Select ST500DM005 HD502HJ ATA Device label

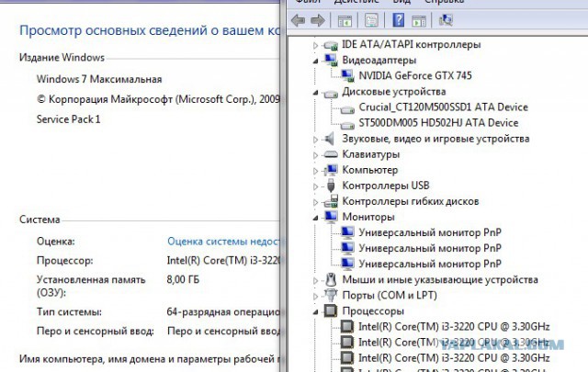(x=438, y=123)
